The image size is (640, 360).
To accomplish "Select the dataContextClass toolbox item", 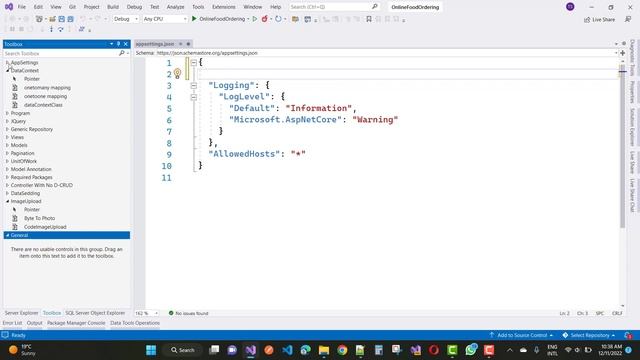I will tap(43, 105).
